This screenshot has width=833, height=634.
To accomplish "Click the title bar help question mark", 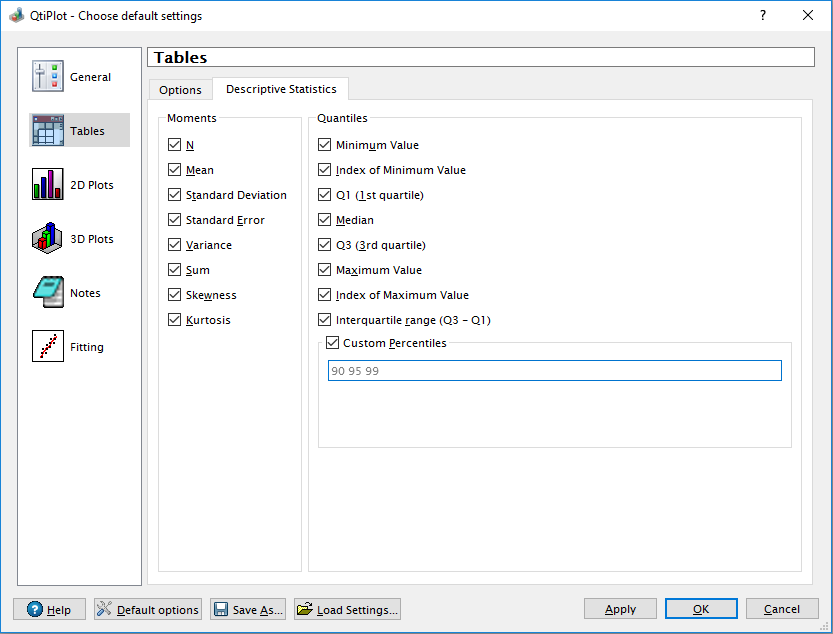I will tap(763, 15).
